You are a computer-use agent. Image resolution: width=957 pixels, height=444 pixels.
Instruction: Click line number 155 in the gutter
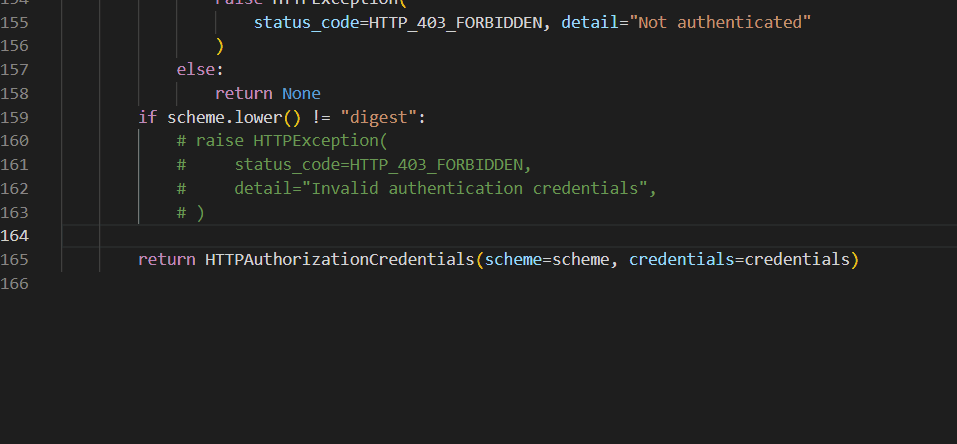pyautogui.click(x=14, y=23)
